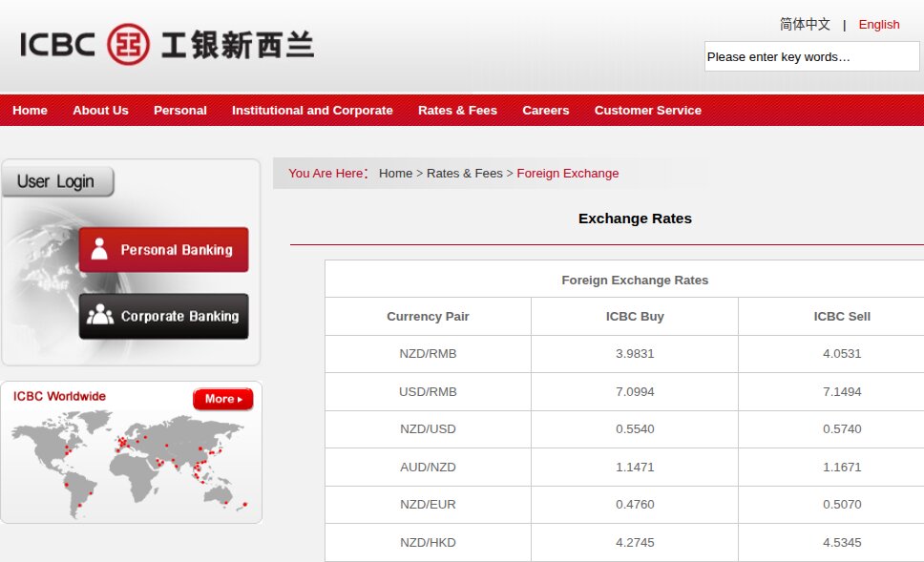Click Home in the breadcrumb trail
This screenshot has height=562, width=924.
pos(395,174)
